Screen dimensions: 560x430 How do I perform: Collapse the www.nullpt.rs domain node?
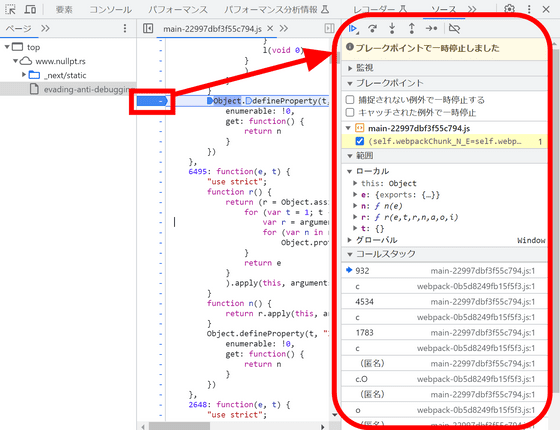point(15,61)
